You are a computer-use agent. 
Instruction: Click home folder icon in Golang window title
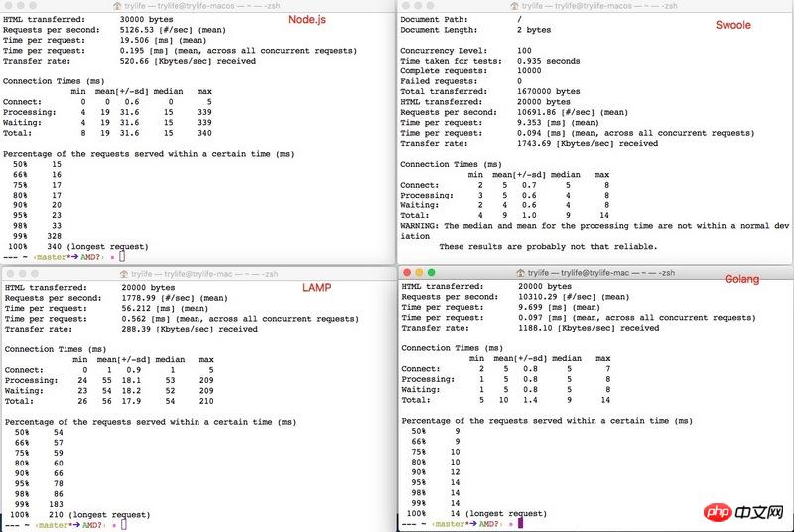(x=520, y=273)
